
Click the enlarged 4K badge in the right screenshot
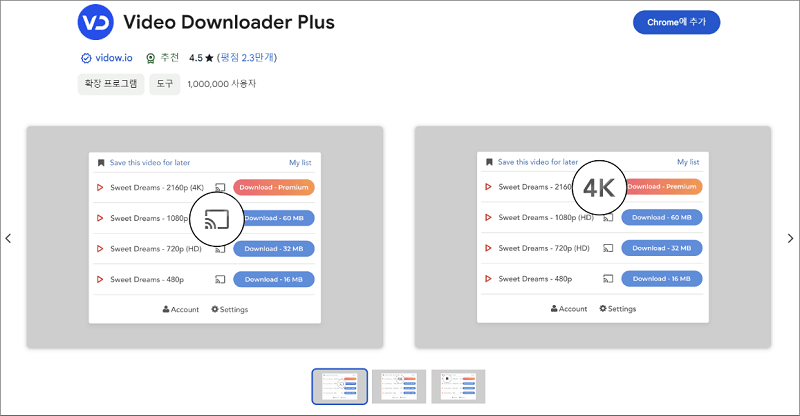[x=599, y=188]
